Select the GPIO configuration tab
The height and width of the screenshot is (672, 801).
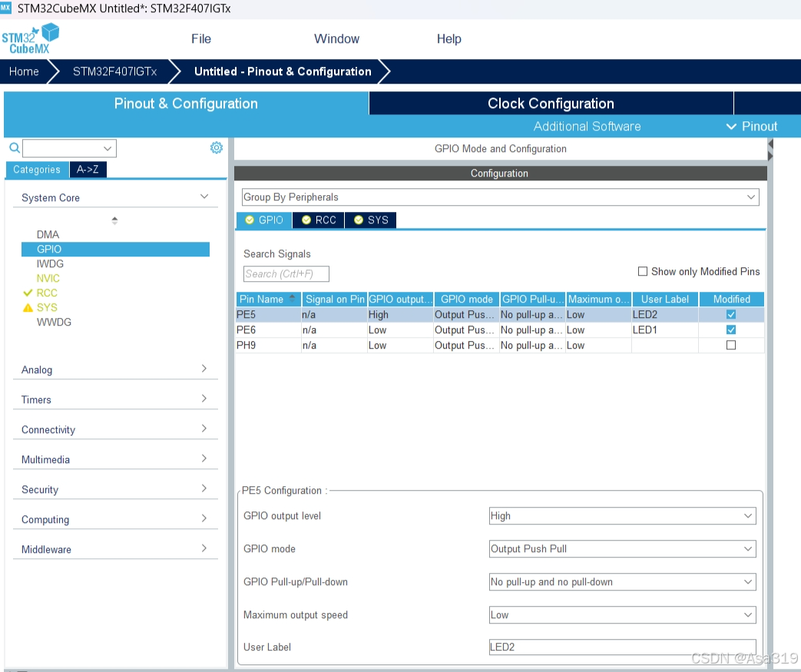[264, 220]
